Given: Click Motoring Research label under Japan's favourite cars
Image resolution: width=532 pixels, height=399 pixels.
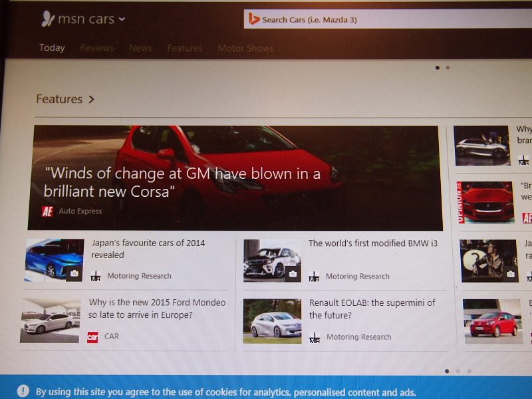Looking at the screenshot, I should click(x=139, y=276).
